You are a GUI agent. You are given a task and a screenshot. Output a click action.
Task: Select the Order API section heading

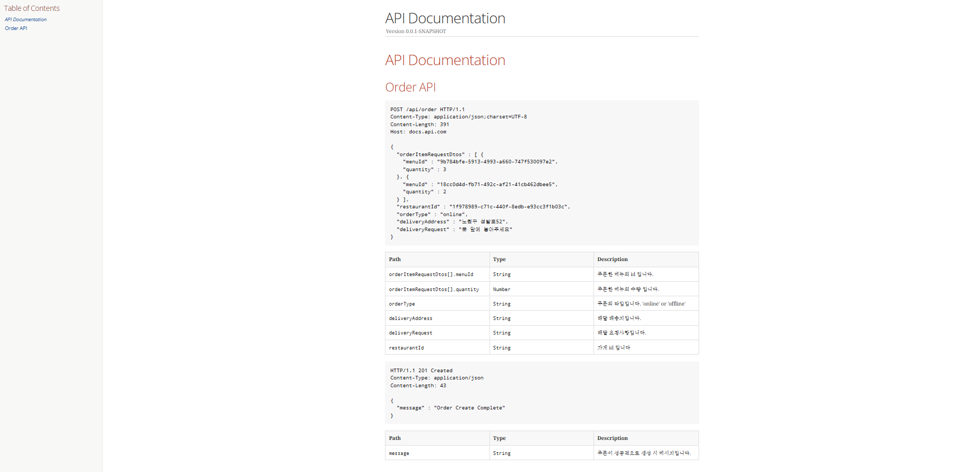coord(410,87)
